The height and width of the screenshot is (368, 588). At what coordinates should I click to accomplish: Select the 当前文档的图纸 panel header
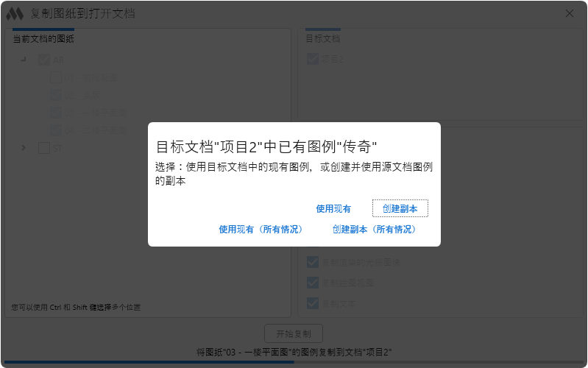tap(43, 39)
